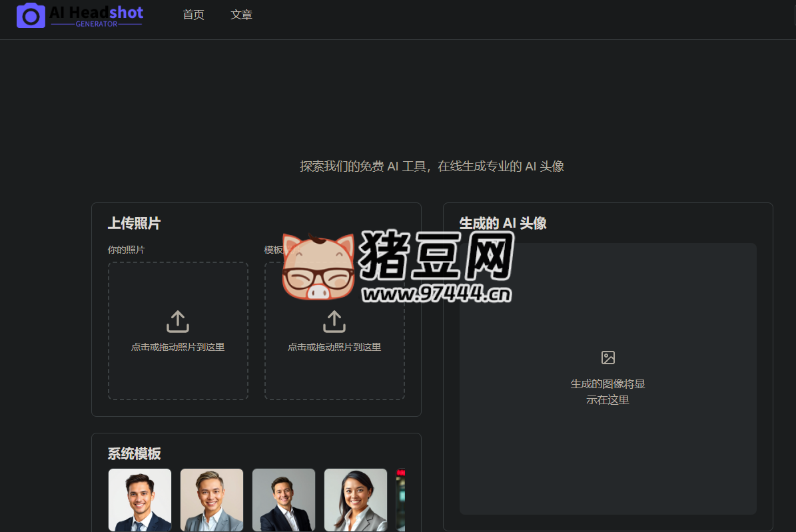
Task: Open the 文章 navigation menu item
Action: [x=241, y=15]
